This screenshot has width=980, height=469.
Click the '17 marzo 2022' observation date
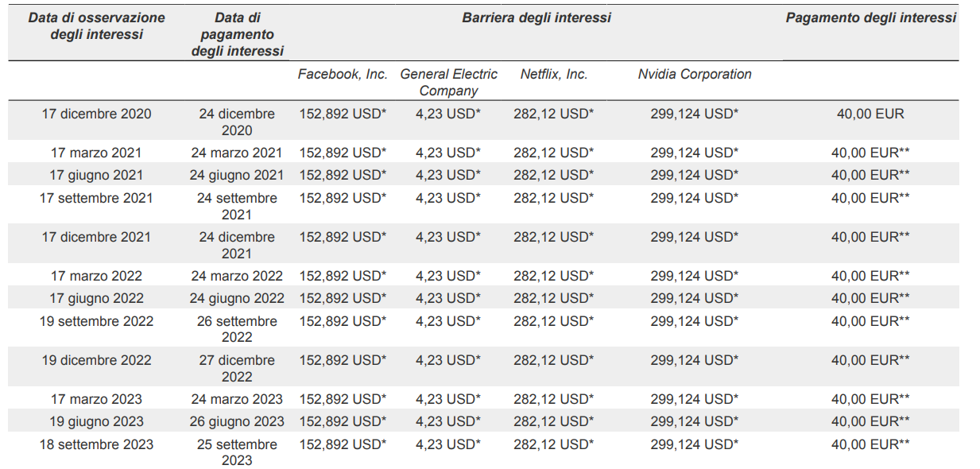(96, 276)
